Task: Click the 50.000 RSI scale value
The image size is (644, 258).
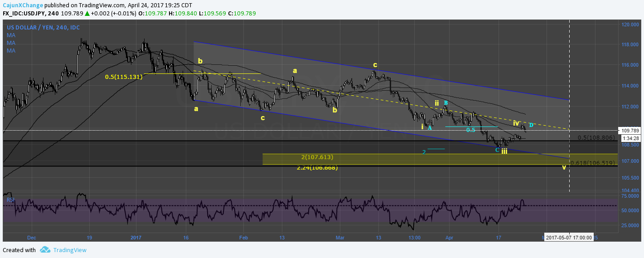Action: (x=630, y=210)
